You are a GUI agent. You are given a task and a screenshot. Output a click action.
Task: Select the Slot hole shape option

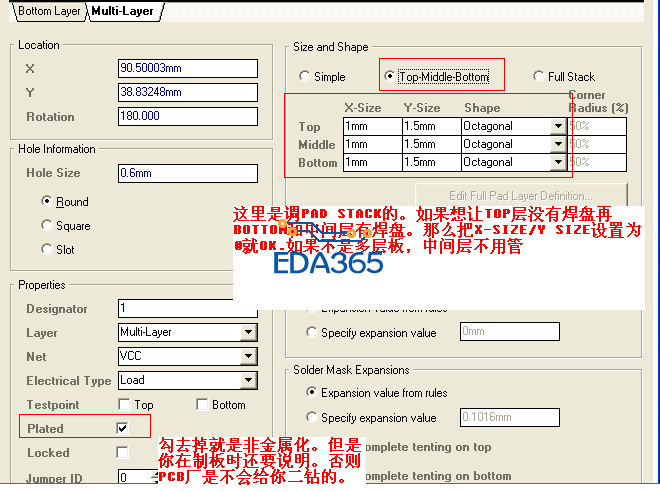tap(47, 250)
